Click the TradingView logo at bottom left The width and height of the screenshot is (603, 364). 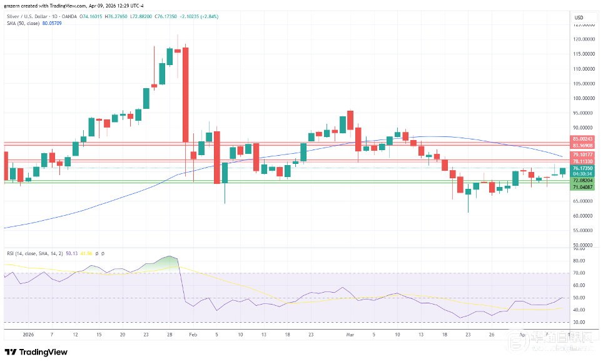[36, 352]
